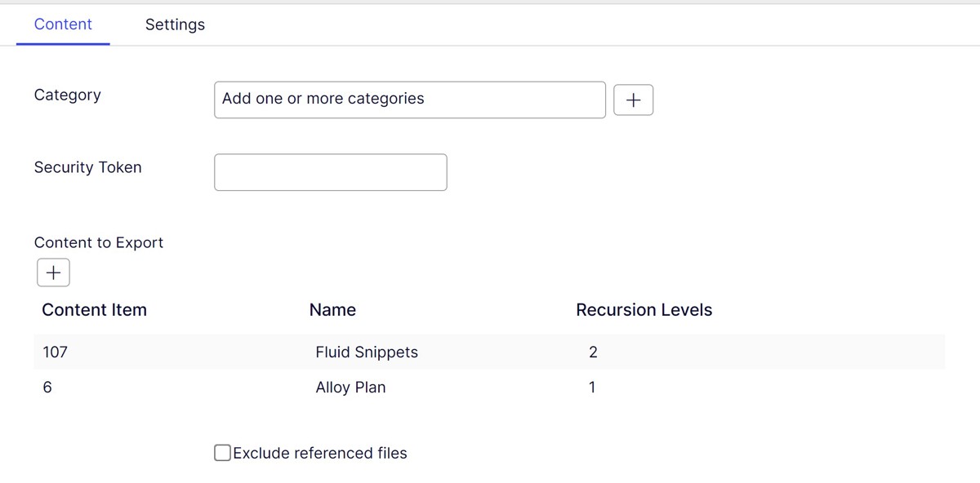Select the Alloy Plan row
This screenshot has width=980, height=483.
tap(350, 387)
